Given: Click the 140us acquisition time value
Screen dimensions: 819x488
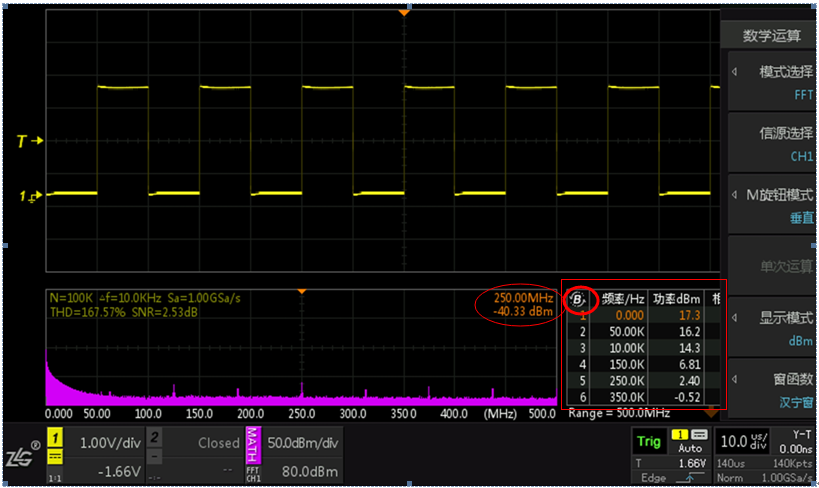Looking at the screenshot, I should [x=731, y=463].
